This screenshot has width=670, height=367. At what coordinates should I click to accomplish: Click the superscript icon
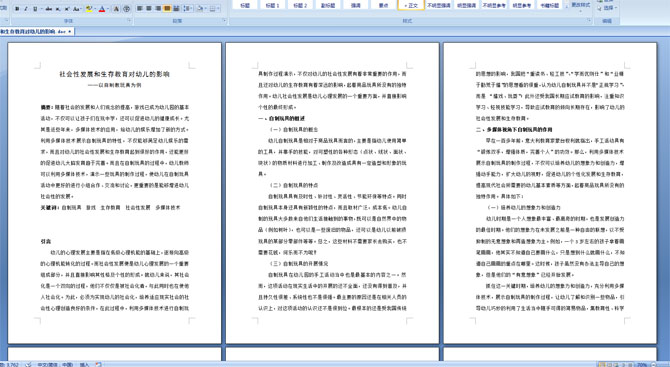[x=67, y=9]
